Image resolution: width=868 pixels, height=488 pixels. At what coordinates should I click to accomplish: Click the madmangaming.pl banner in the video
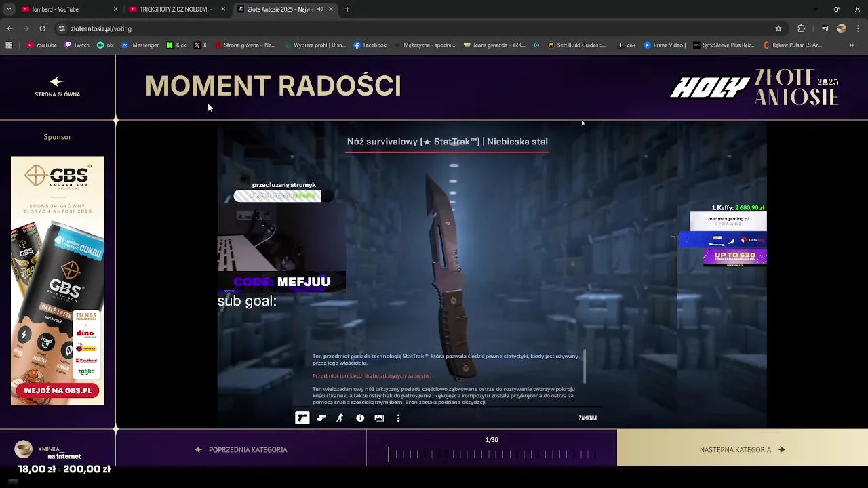coord(728,221)
